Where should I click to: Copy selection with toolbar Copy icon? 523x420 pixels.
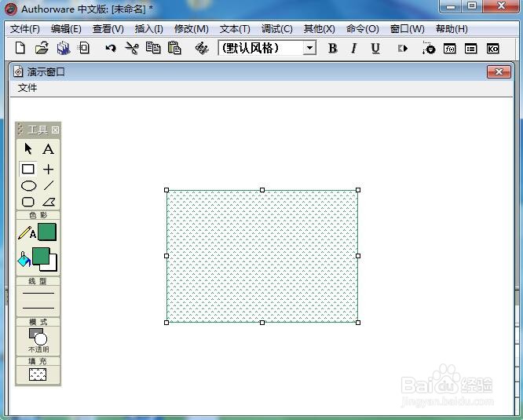click(x=153, y=48)
